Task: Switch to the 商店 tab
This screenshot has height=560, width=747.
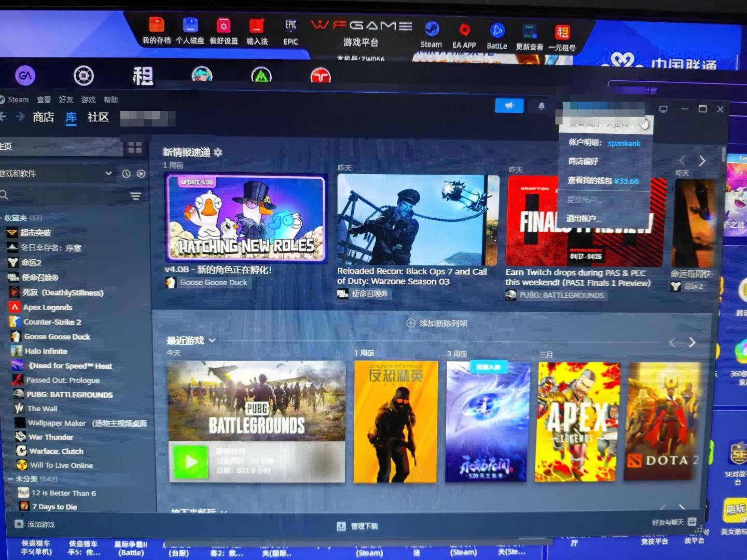Action: [x=43, y=117]
